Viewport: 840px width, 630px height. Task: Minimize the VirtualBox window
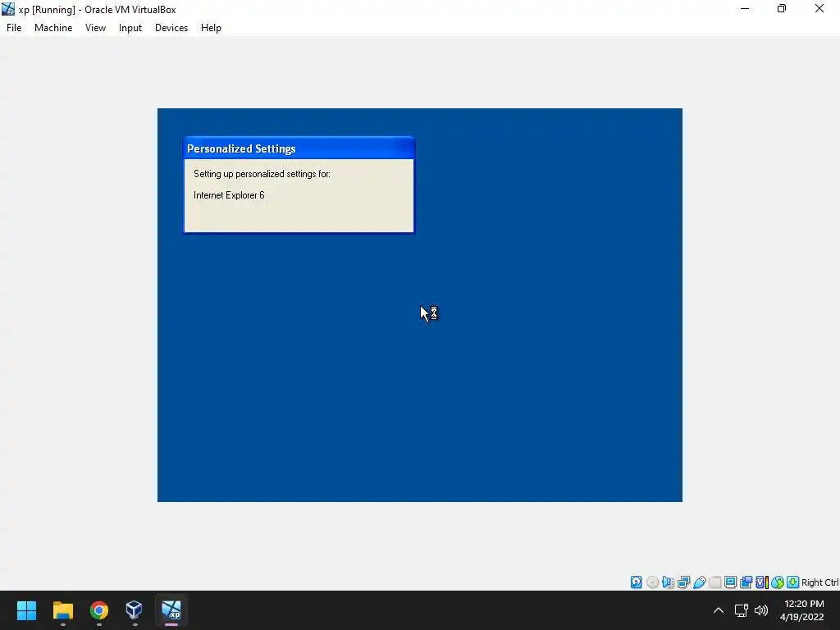tap(745, 9)
